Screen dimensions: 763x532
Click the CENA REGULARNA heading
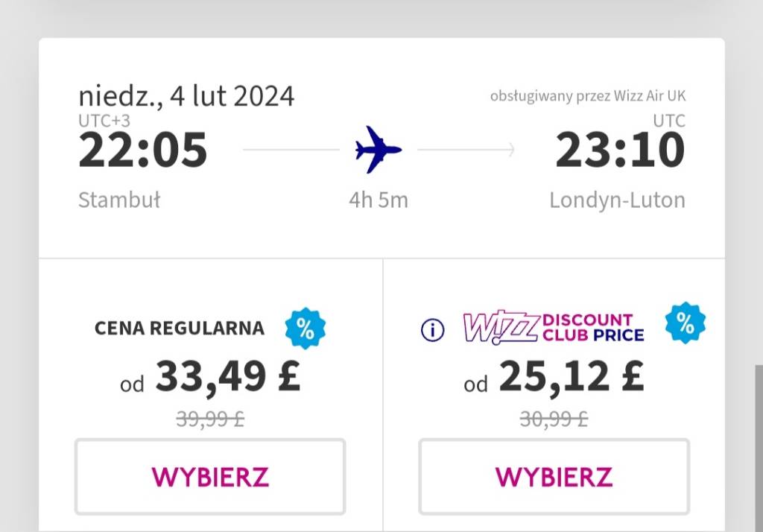(x=180, y=328)
